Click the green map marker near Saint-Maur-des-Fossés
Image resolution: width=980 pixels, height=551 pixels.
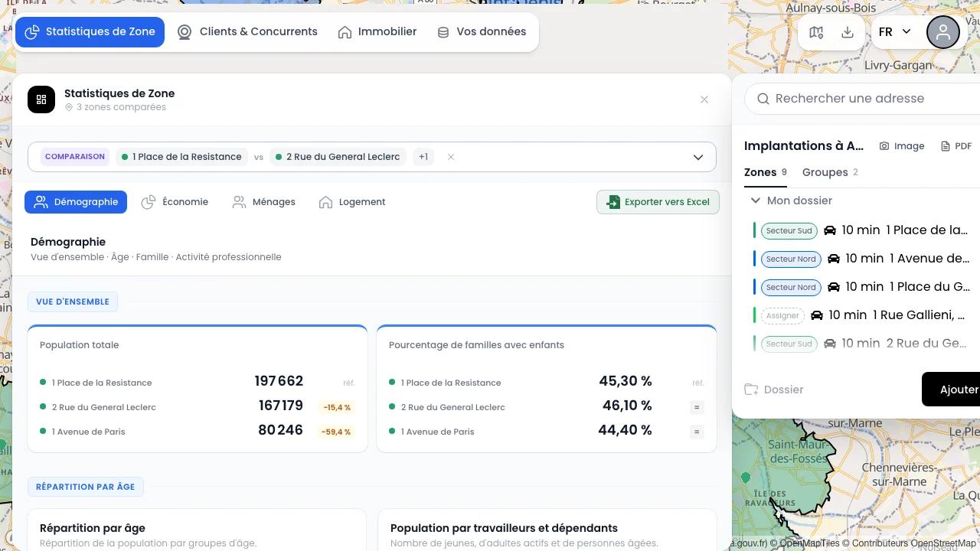click(x=746, y=478)
